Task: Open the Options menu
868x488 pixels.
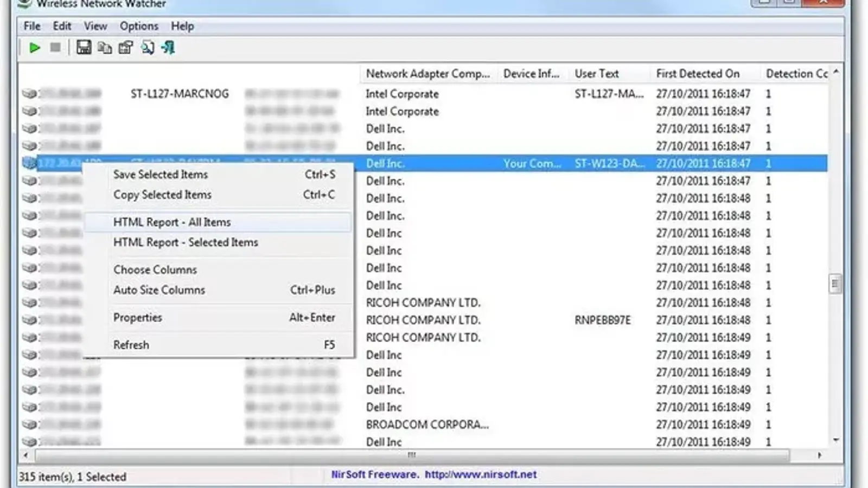Action: pos(139,26)
